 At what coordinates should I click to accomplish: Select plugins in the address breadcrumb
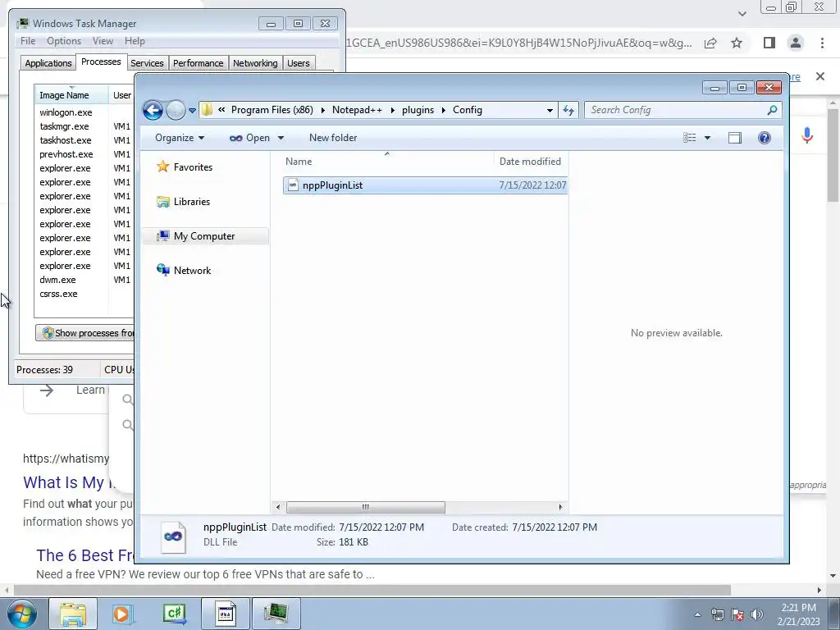418,110
